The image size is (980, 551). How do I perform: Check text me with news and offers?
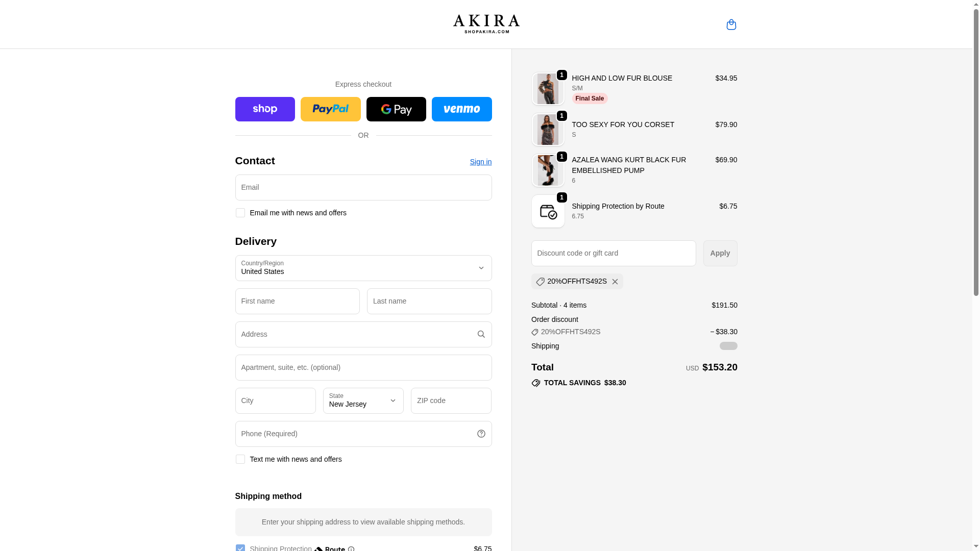(240, 459)
